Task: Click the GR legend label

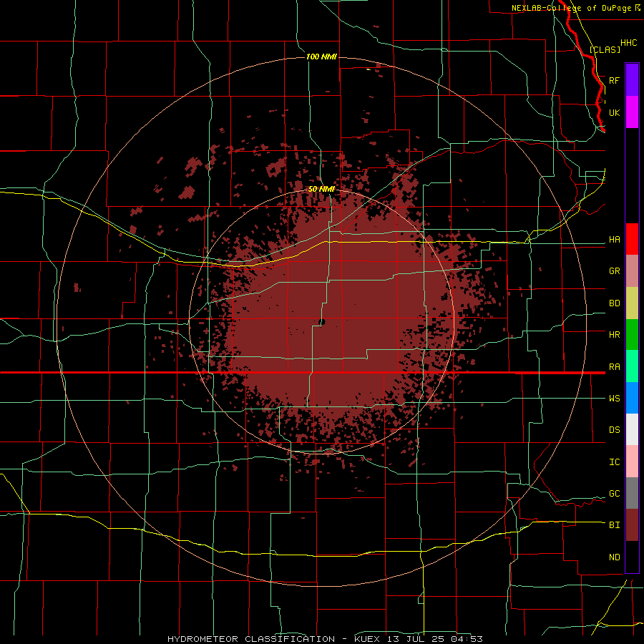Action: tap(614, 270)
